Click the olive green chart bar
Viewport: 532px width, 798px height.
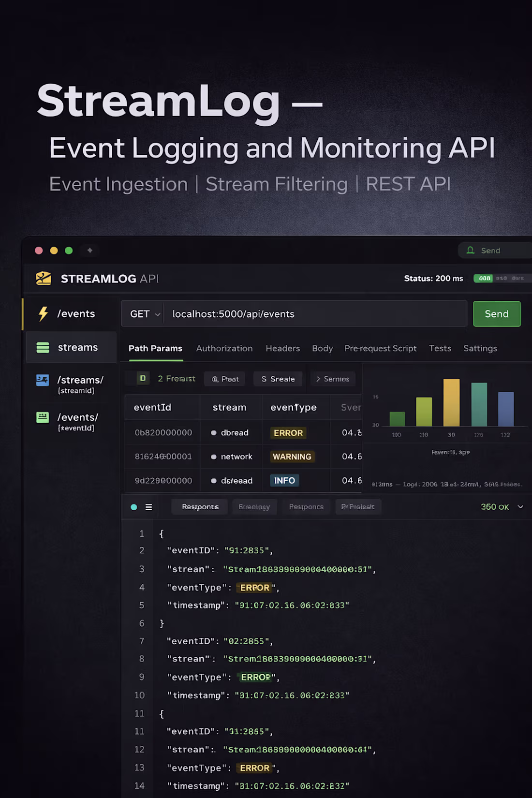(424, 412)
